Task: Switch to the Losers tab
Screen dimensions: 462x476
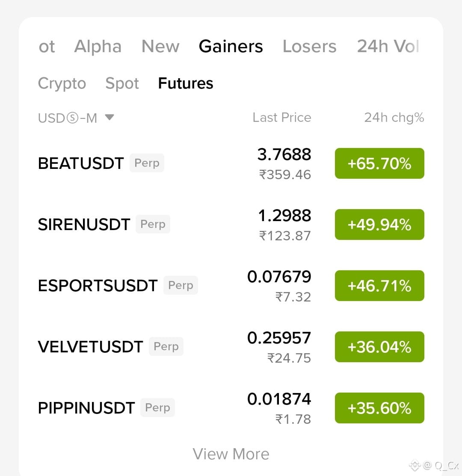Action: point(309,47)
